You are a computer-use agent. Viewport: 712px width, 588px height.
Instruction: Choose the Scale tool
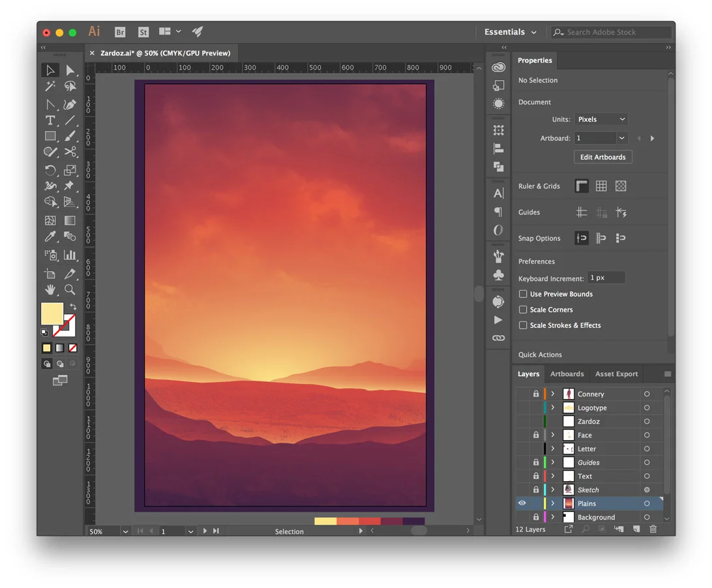tap(70, 170)
